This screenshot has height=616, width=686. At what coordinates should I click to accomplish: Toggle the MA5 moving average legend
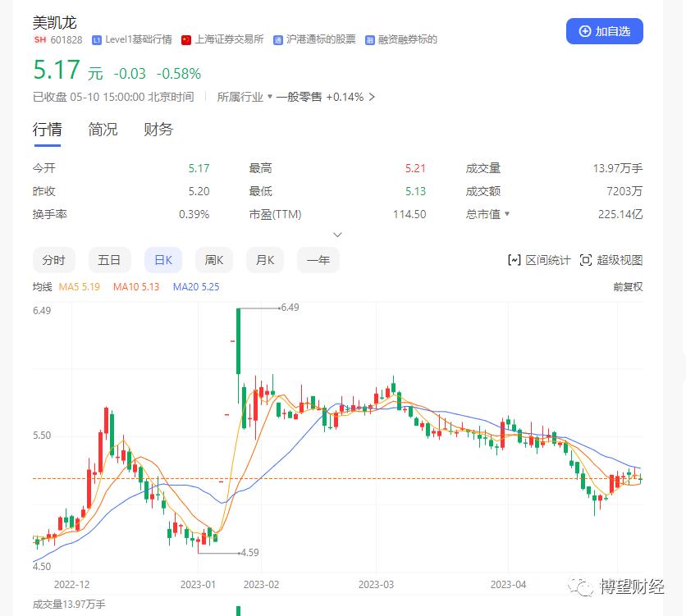(79, 287)
